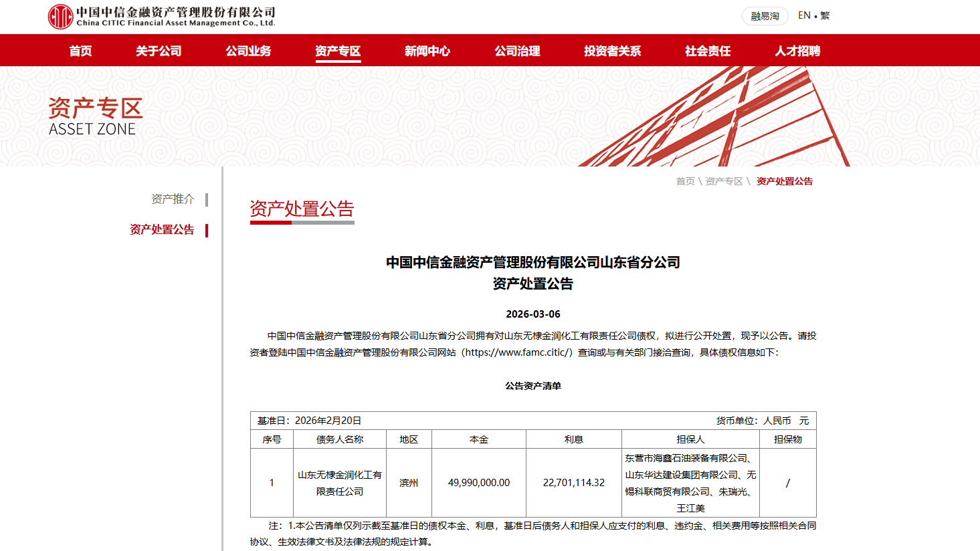Click the 首页 breadcrumb link
980x551 pixels.
pos(685,181)
